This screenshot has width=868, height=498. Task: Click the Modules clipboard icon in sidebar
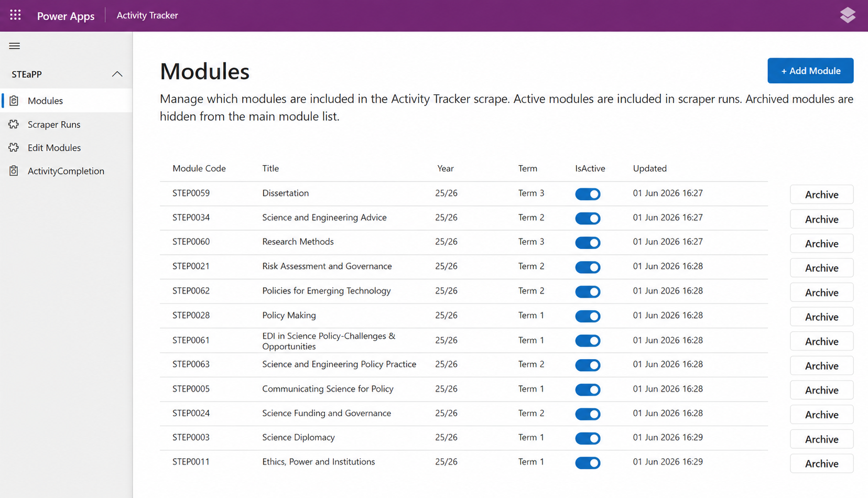point(14,101)
